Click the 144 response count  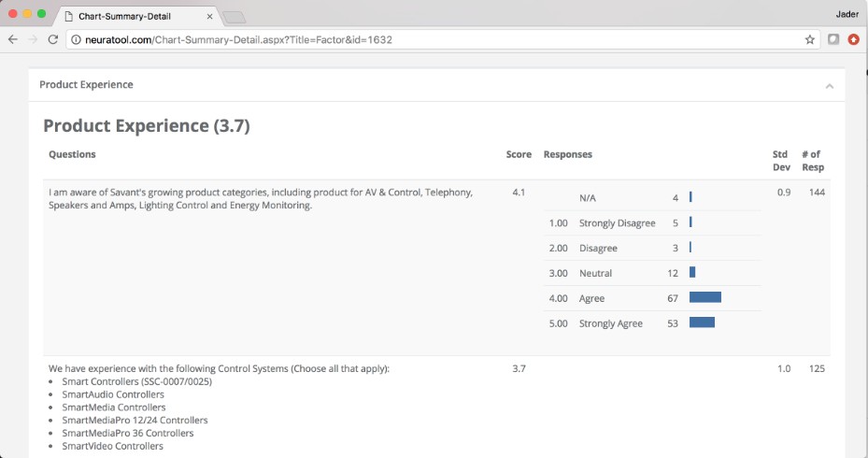click(817, 193)
